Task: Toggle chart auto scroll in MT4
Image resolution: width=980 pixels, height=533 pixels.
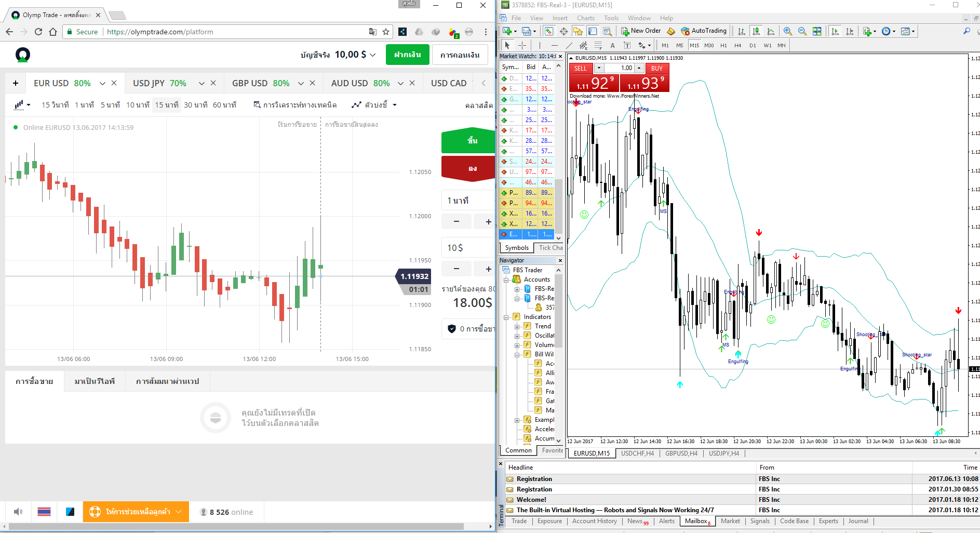Action: pos(835,31)
